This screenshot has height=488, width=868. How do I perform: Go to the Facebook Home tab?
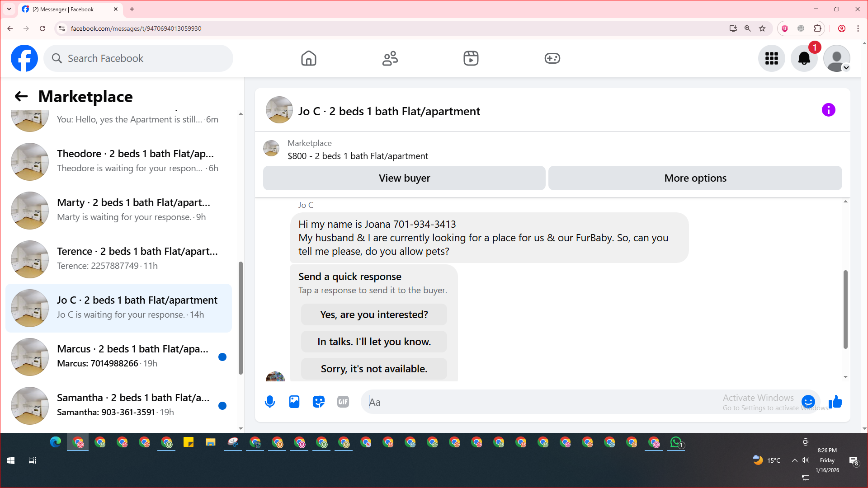309,58
